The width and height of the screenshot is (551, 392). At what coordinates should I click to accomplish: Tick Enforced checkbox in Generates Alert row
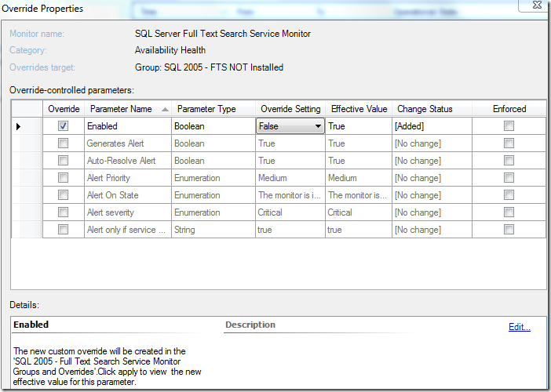pyautogui.click(x=509, y=143)
